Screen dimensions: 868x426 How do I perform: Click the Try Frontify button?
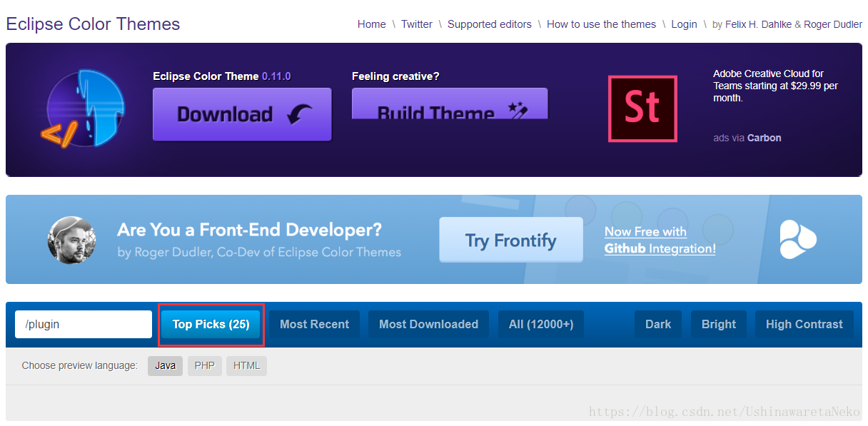click(x=511, y=240)
